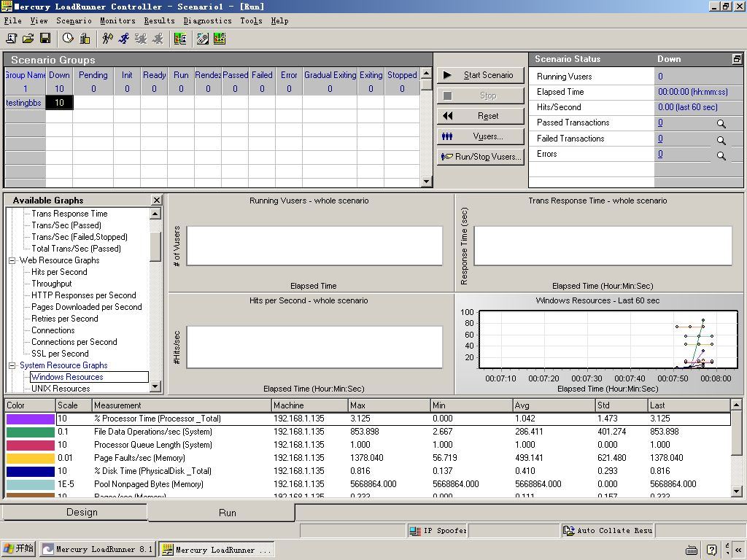Viewport: 747px width, 560px height.
Task: Click the measurement table scroll down arrow
Action: 737,491
